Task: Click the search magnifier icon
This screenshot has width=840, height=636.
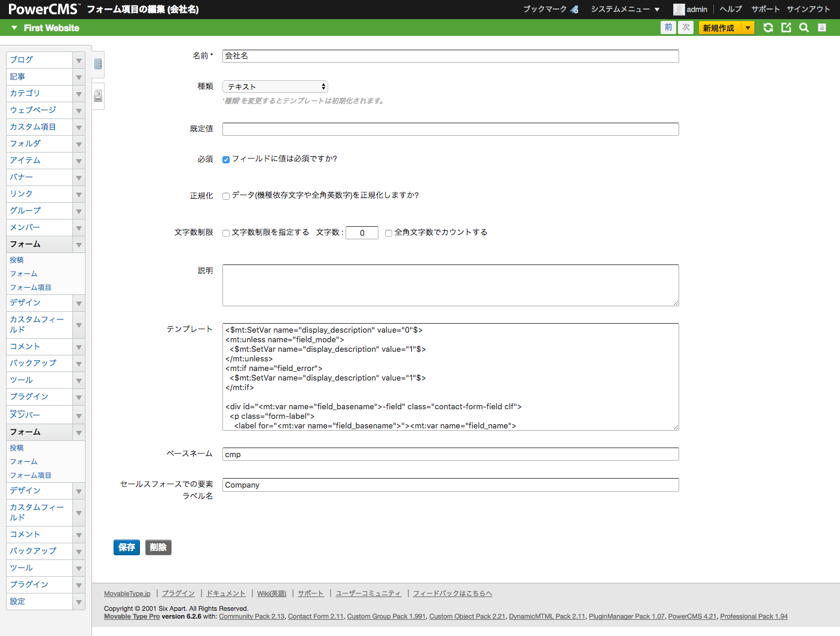Action: (x=804, y=28)
